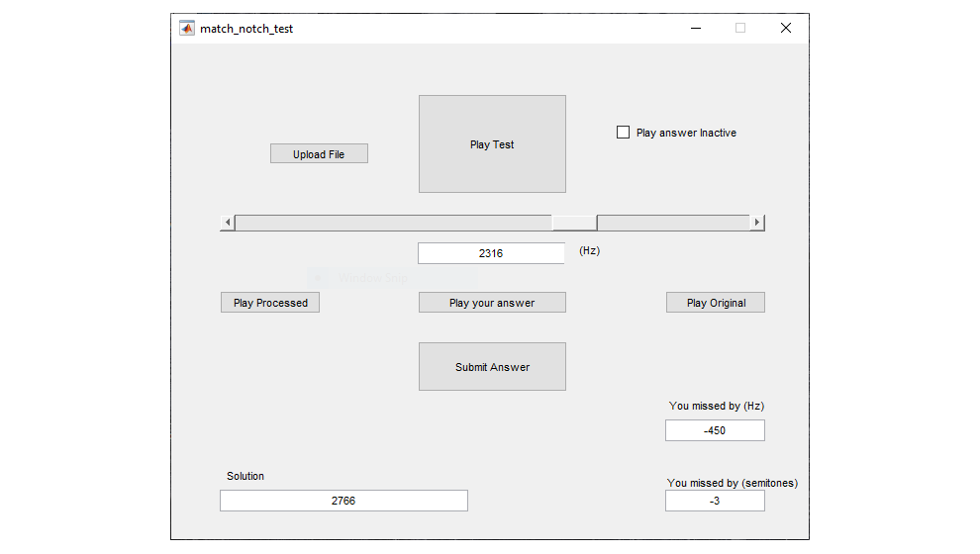Viewport: 980px width, 554px height.
Task: Select the missed-by semitones field showing -3
Action: [715, 501]
